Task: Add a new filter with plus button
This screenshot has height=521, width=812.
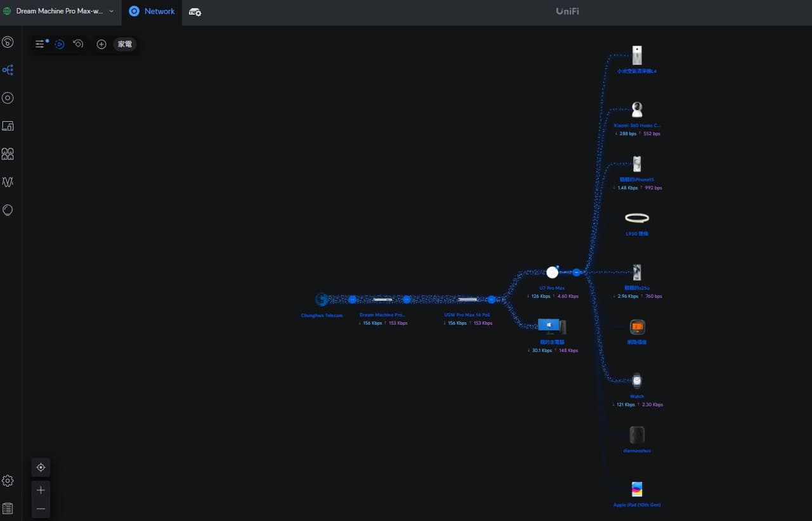Action: coord(101,44)
